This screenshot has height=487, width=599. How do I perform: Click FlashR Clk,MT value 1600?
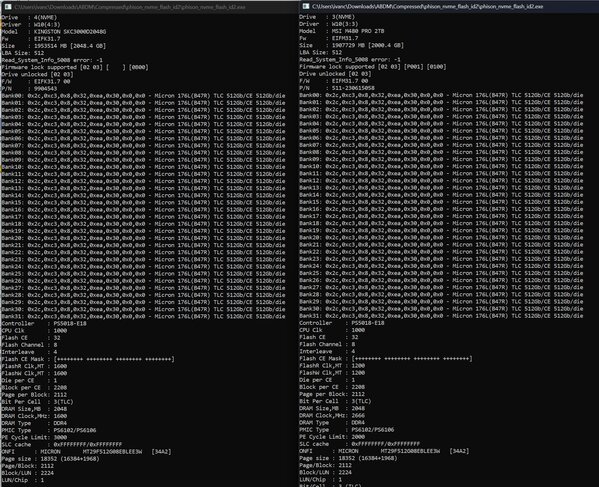tap(60, 366)
